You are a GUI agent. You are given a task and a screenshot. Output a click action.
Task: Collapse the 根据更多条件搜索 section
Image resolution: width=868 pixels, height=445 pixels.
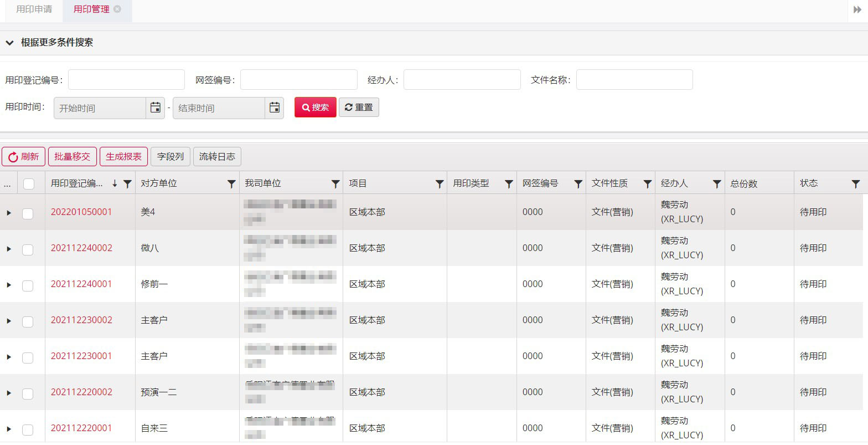point(9,43)
